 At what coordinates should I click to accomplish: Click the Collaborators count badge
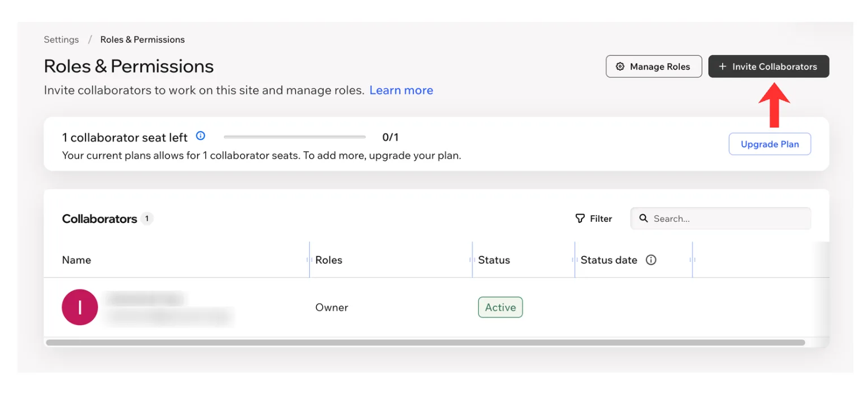(x=147, y=218)
